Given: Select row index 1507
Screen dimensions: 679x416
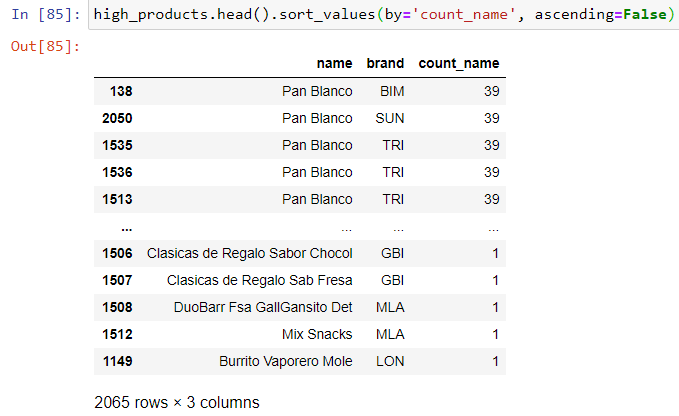Looking at the screenshot, I should coord(117,280).
